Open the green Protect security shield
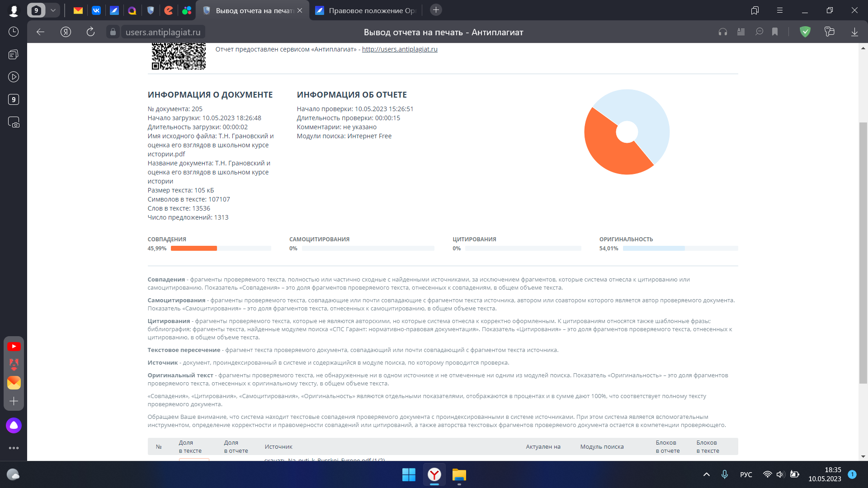This screenshot has height=488, width=868. pyautogui.click(x=806, y=32)
